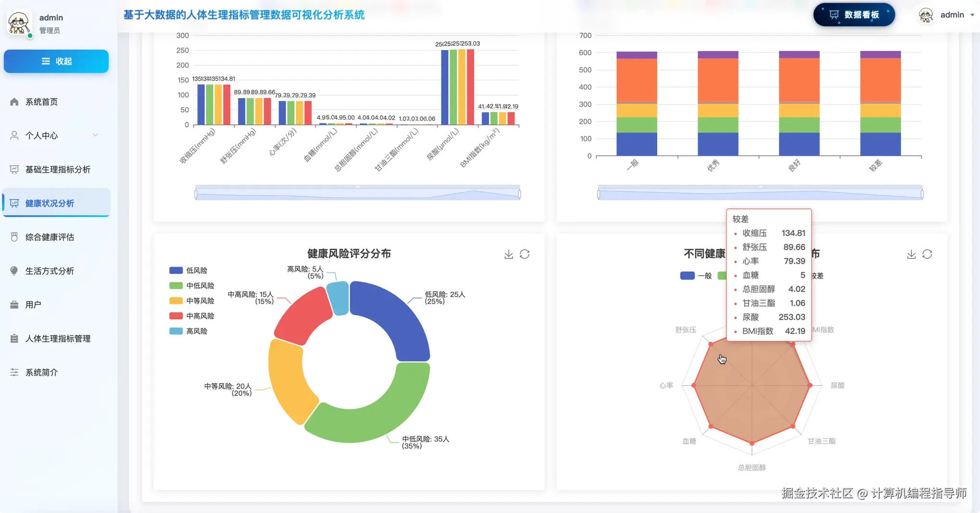This screenshot has height=513, width=980.
Task: Download the radar chart on the right
Action: 911,254
